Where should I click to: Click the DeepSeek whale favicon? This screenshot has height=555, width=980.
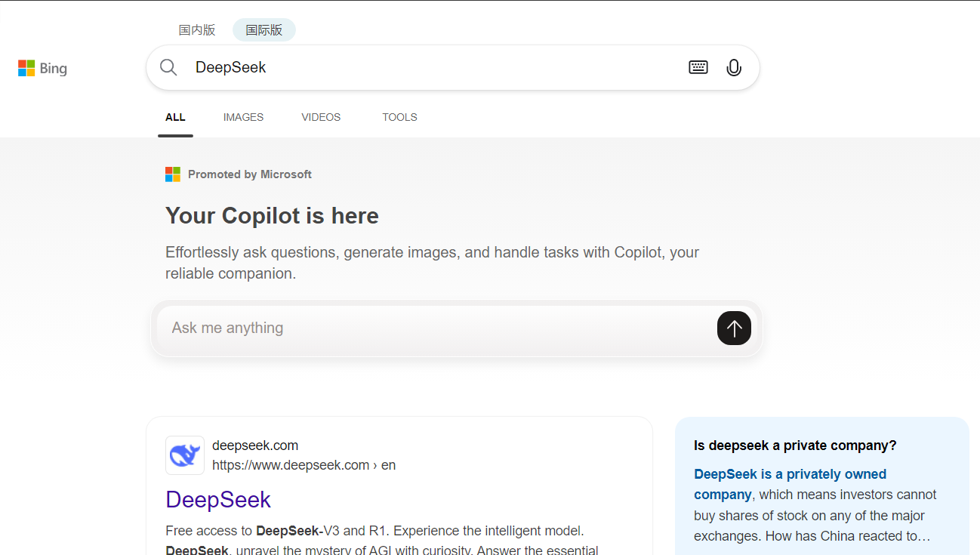click(185, 455)
